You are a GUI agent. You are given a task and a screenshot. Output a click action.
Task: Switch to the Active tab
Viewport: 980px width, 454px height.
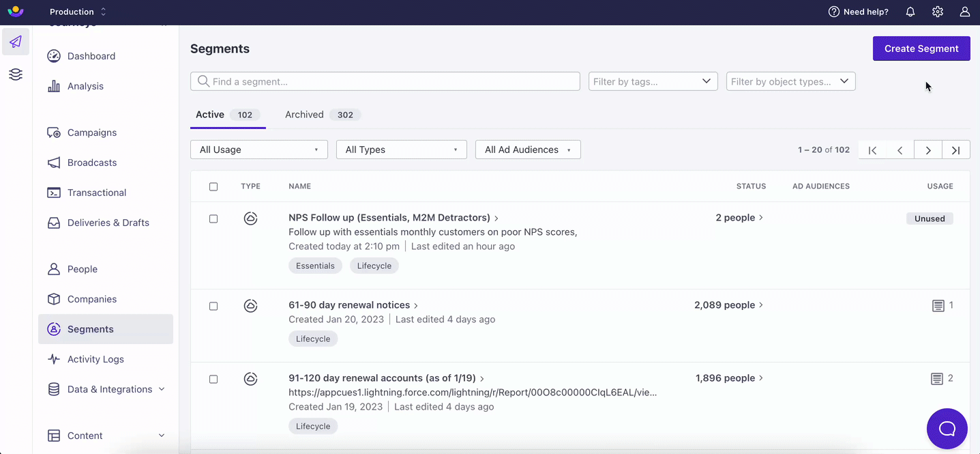click(x=228, y=115)
